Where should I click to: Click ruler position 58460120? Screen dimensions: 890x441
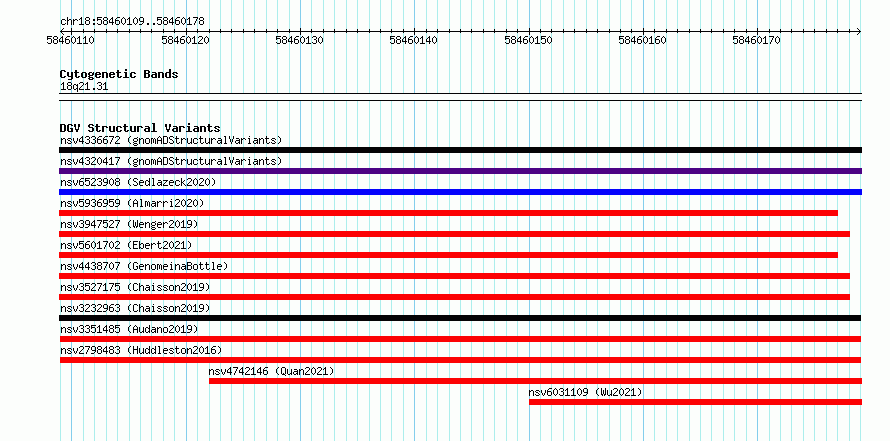185,40
